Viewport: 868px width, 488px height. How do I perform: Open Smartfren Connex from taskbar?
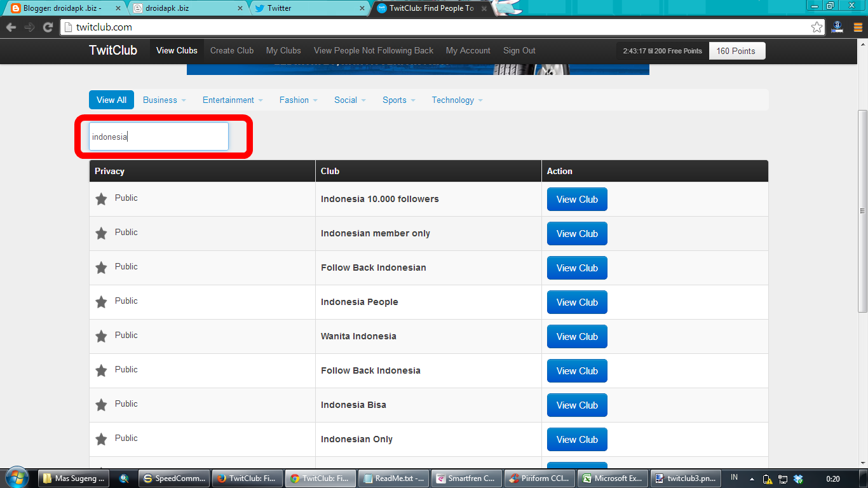466,478
